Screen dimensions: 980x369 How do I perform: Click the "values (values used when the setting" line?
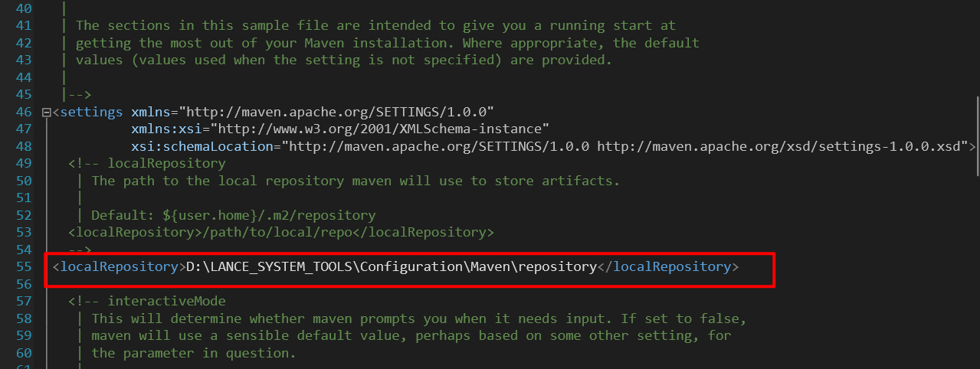pyautogui.click(x=344, y=60)
